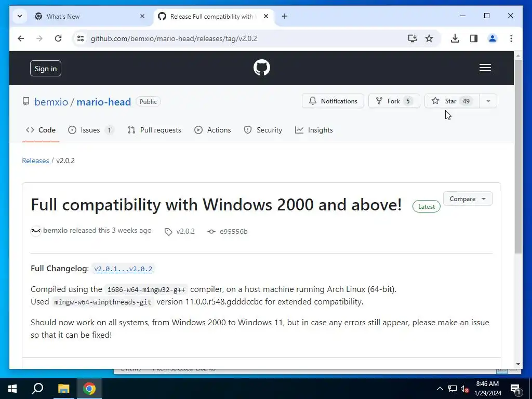Click the install app icon in address bar
The height and width of the screenshot is (399, 532).
pyautogui.click(x=412, y=38)
